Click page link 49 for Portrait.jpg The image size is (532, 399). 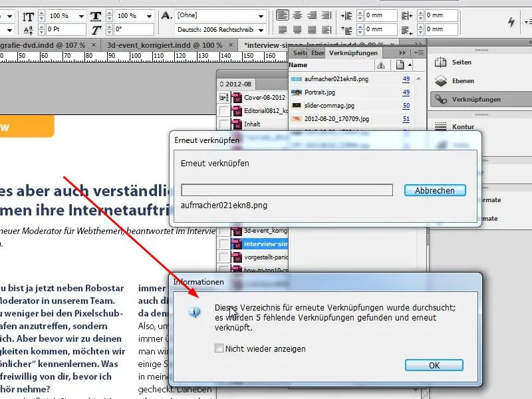click(x=406, y=92)
